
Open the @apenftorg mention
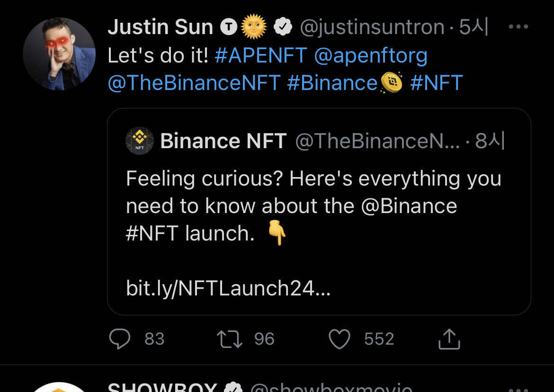(371, 56)
